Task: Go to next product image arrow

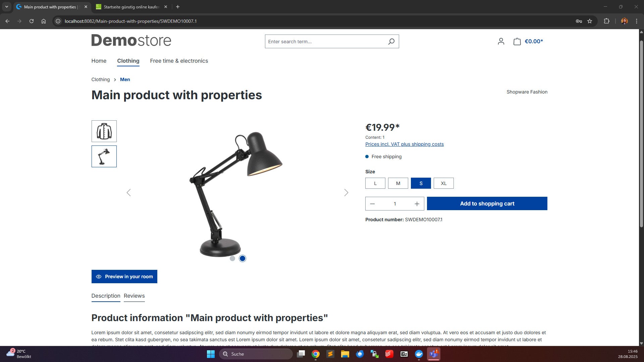Action: (x=346, y=192)
